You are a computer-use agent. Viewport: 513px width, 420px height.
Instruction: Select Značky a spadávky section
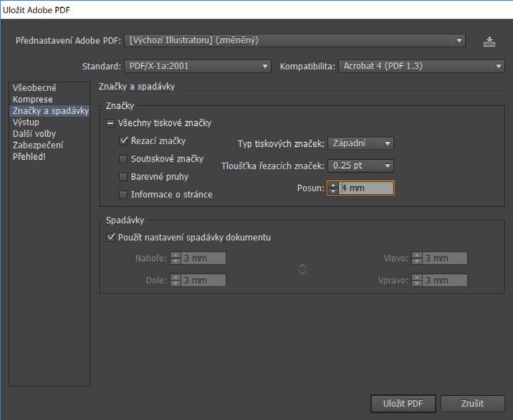pyautogui.click(x=50, y=111)
